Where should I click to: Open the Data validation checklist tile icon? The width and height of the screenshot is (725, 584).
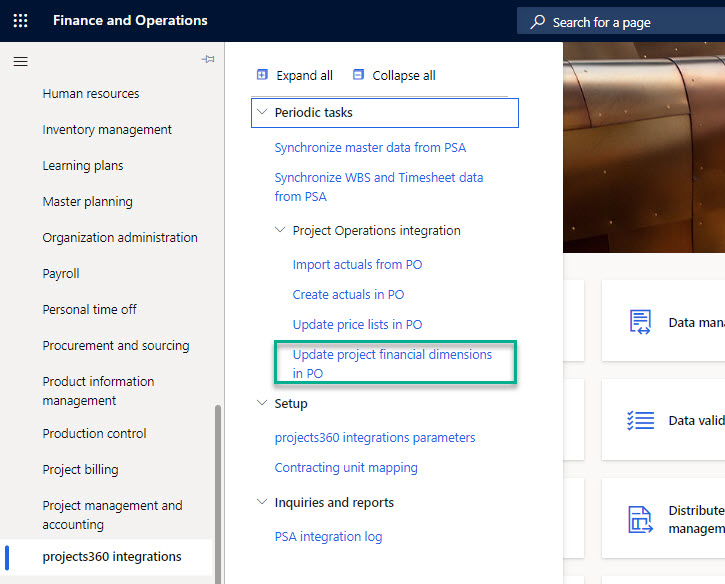[640, 420]
